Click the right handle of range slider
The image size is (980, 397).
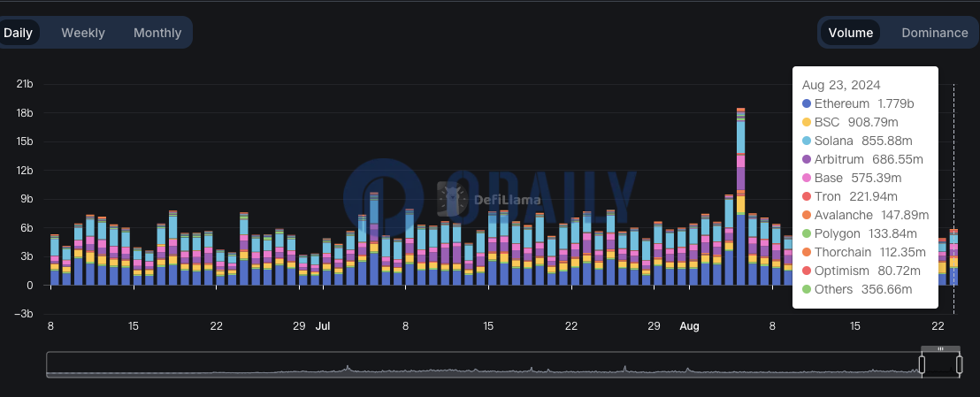[960, 364]
